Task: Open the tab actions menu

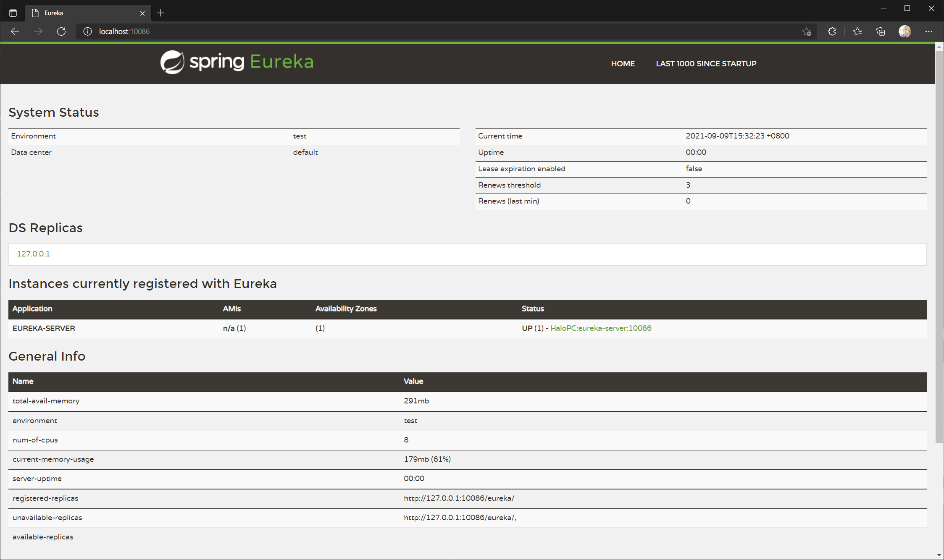Action: coord(13,13)
